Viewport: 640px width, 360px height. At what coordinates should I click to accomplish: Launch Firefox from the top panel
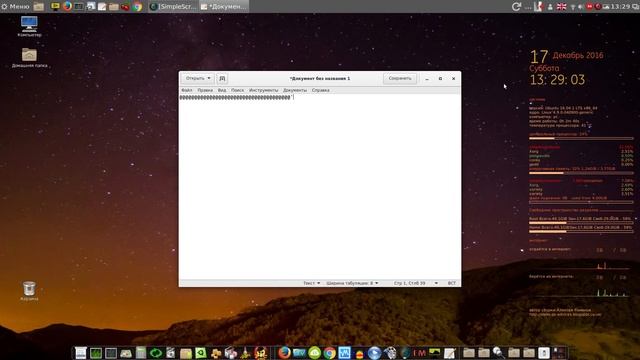point(67,6)
